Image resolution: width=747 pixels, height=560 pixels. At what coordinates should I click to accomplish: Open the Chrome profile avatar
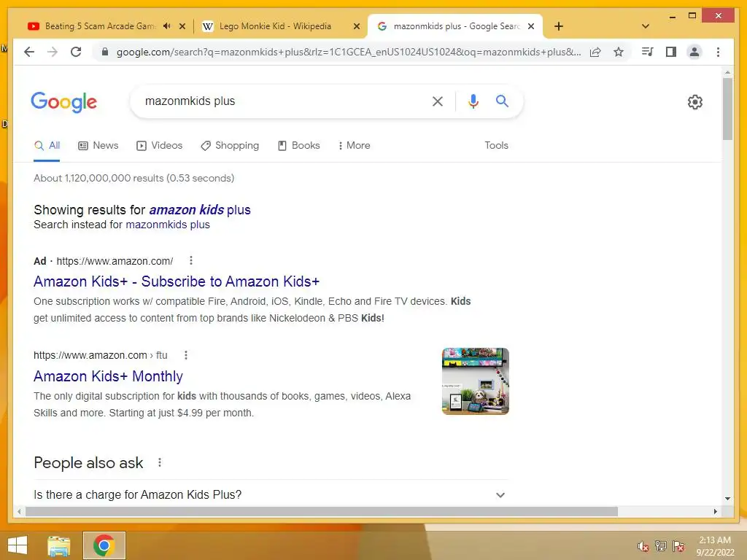point(694,52)
